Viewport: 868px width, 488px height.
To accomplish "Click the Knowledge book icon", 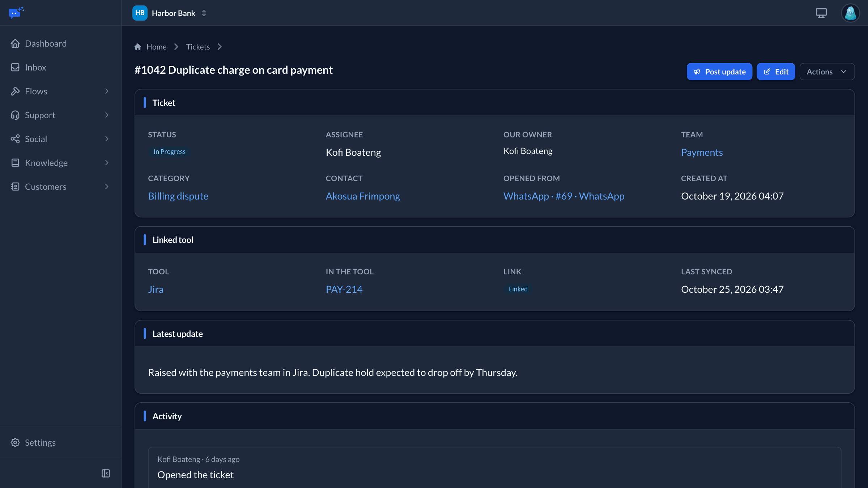I will (x=15, y=163).
